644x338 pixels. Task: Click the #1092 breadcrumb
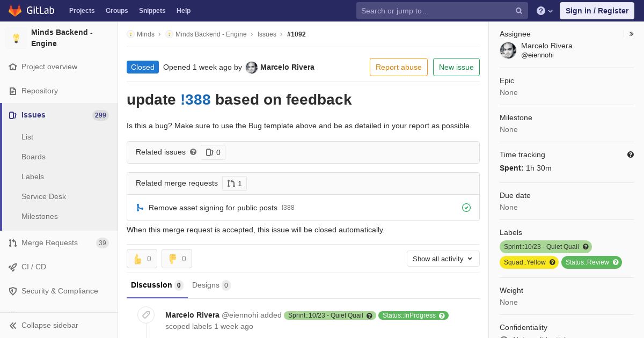296,34
